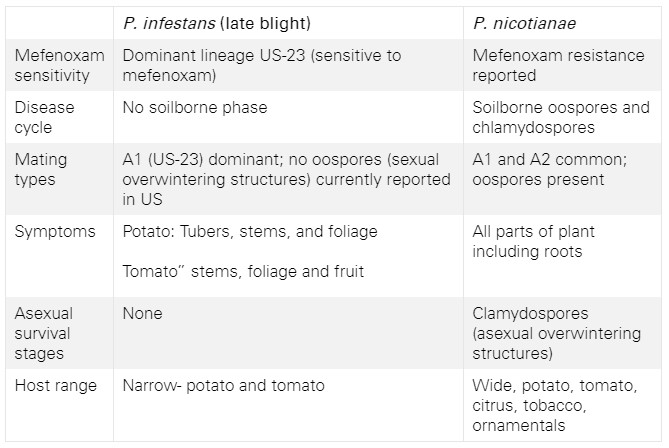Click the Mefenoxam resistance reported cell
This screenshot has height=448, width=669.
coord(560,66)
